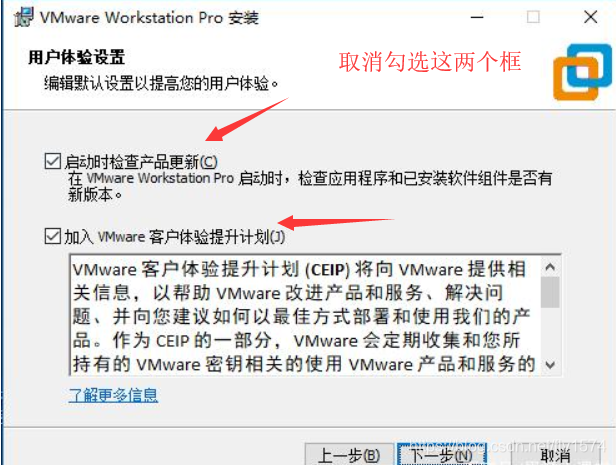Image resolution: width=616 pixels, height=465 pixels.
Task: Click the CEIP text box down arrow
Action: pos(550,365)
